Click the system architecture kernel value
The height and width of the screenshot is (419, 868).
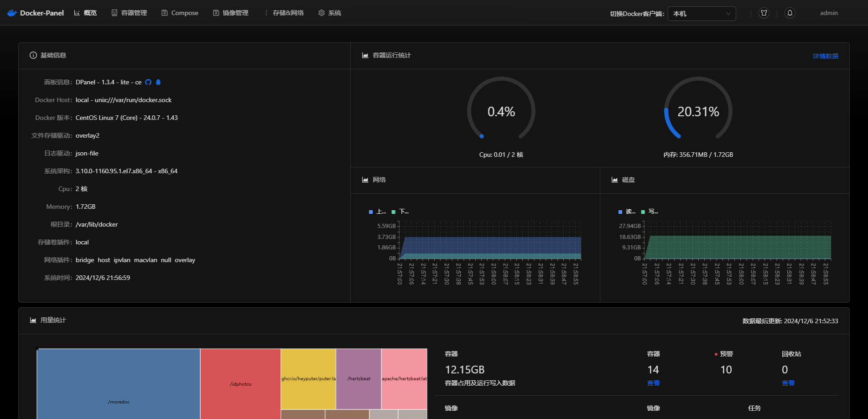tap(126, 171)
